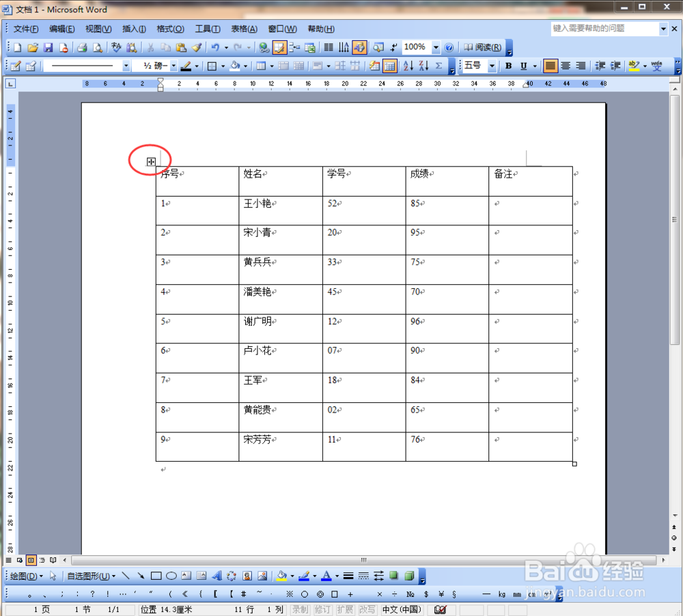
Task: Click the Undo icon
Action: (x=216, y=47)
